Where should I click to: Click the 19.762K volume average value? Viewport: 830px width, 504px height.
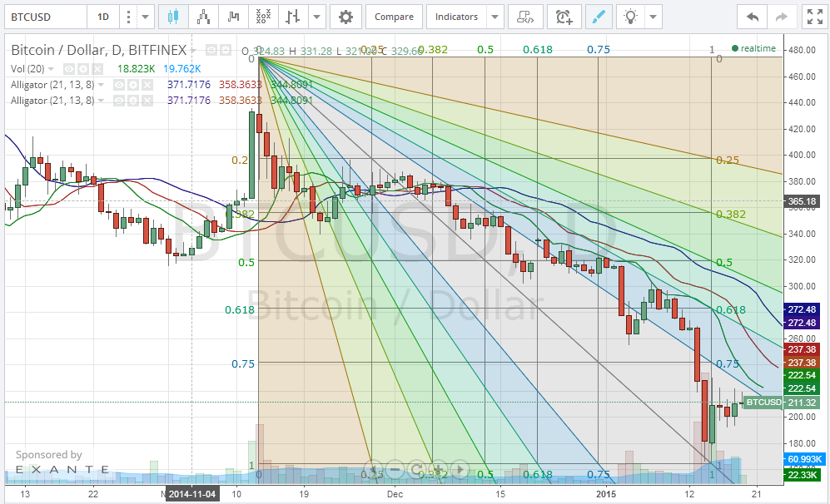[x=182, y=69]
